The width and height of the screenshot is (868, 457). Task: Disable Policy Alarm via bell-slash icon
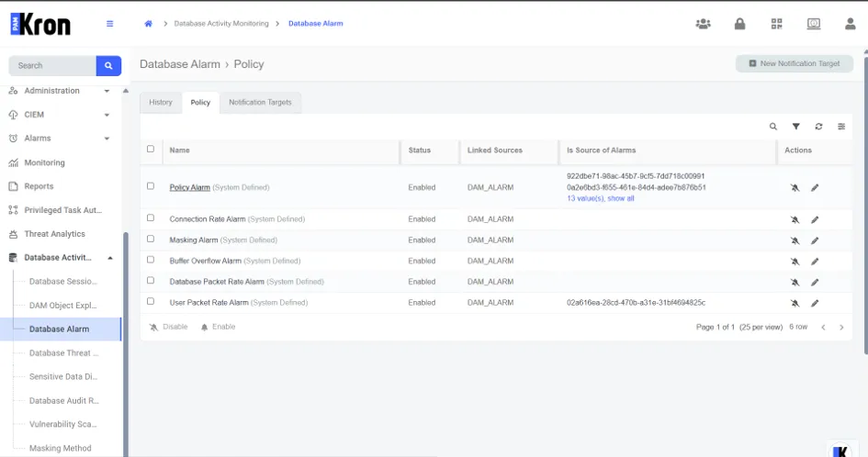coord(795,188)
